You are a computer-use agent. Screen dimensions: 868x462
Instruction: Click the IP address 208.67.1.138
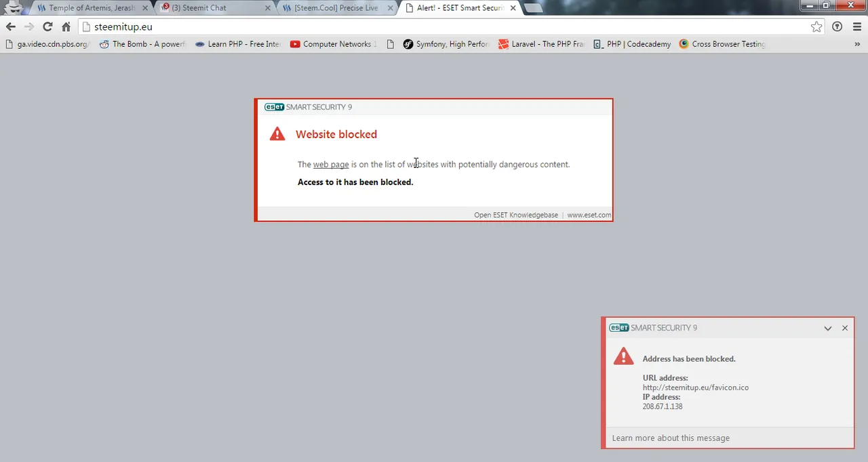(x=663, y=406)
